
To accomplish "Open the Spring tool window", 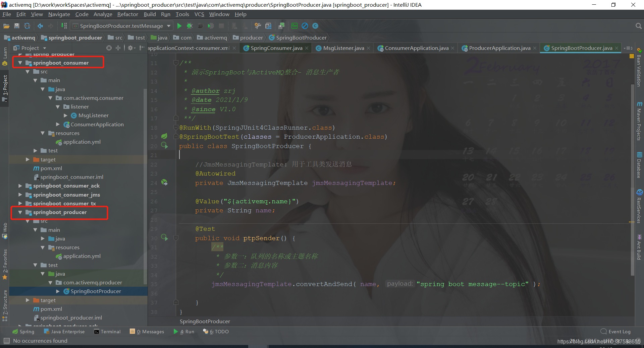I will coord(23,332).
